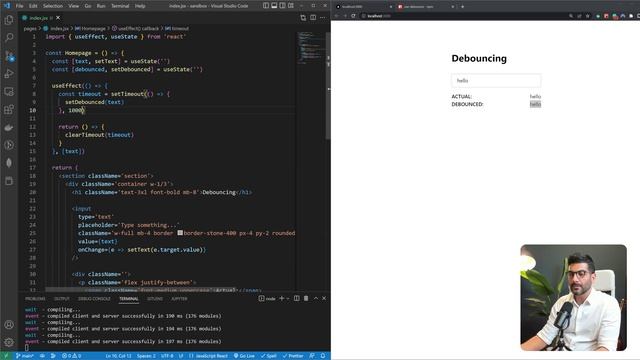
Task: Open a new browser tab with the plus button
Action: pos(462,7)
